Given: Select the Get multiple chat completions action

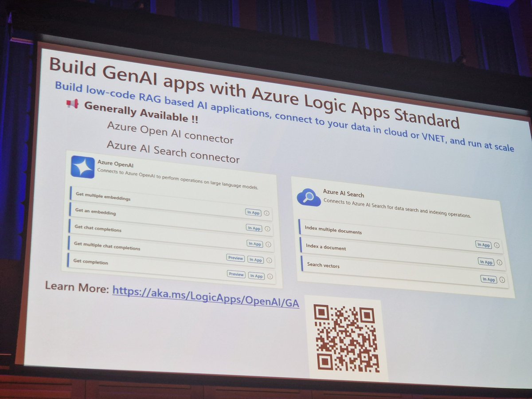Looking at the screenshot, I should click(x=171, y=252).
